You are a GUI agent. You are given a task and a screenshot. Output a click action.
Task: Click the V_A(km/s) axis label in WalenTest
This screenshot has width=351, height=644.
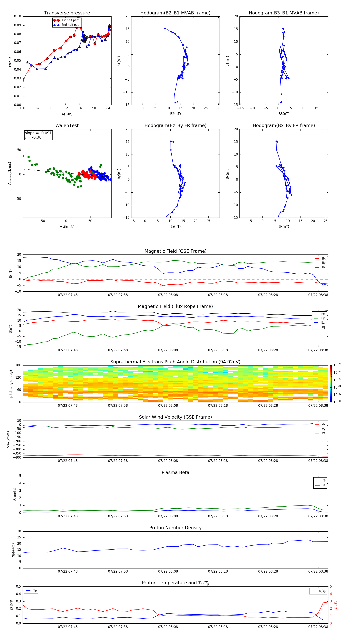tap(67, 227)
